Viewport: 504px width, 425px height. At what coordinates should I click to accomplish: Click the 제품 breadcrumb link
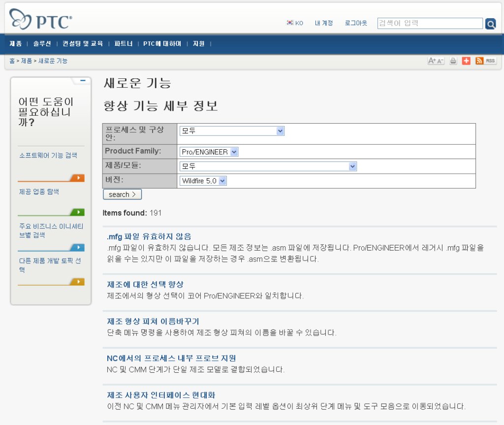[27, 61]
